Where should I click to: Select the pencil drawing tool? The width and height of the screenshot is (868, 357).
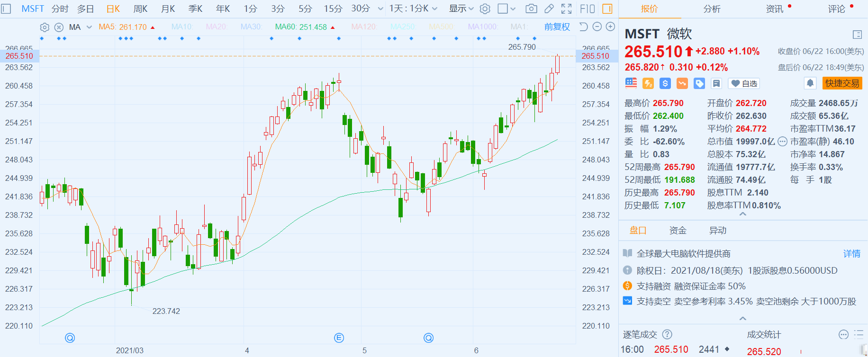click(549, 9)
